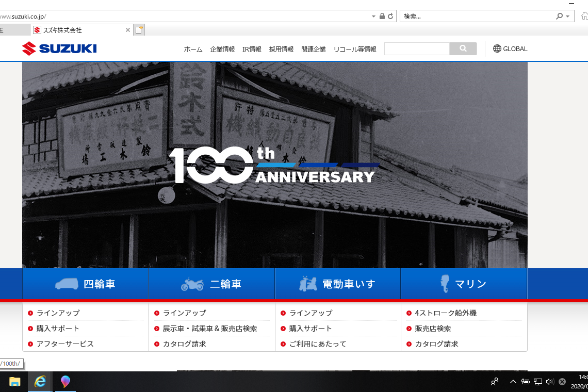The height and width of the screenshot is (392, 588).
Task: Open 展示車・試乗車＆販売店検索 link
Action: [210, 328]
